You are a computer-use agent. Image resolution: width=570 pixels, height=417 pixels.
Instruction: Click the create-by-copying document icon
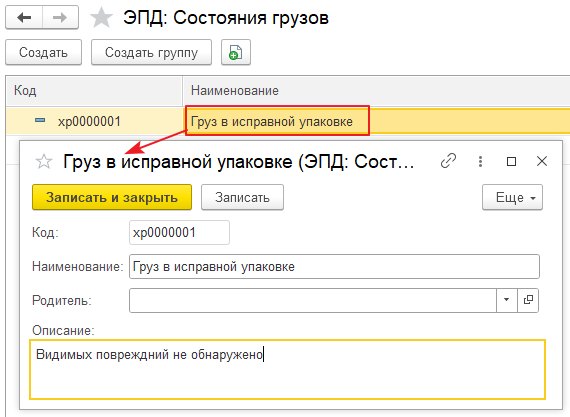pyautogui.click(x=236, y=52)
